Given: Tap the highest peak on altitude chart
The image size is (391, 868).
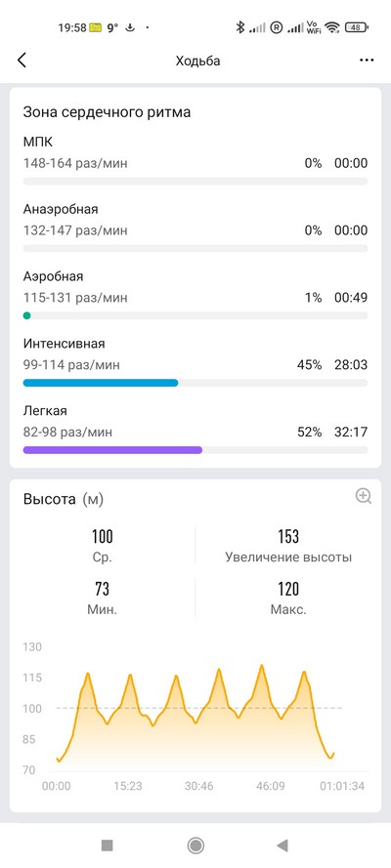Looking at the screenshot, I should (x=262, y=665).
